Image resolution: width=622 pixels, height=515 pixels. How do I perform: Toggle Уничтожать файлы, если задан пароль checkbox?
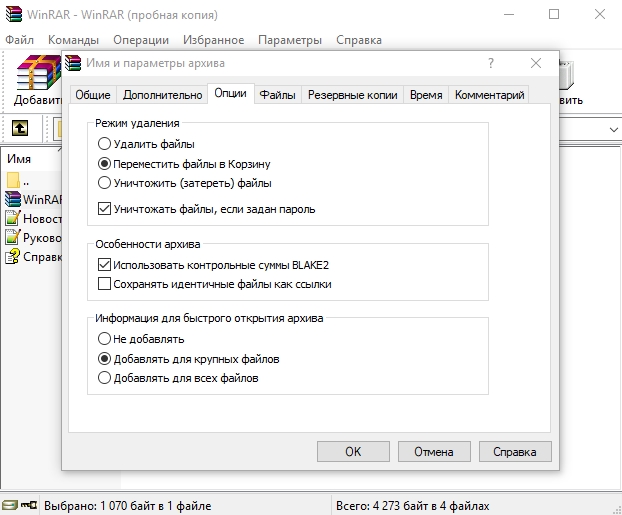(x=104, y=209)
